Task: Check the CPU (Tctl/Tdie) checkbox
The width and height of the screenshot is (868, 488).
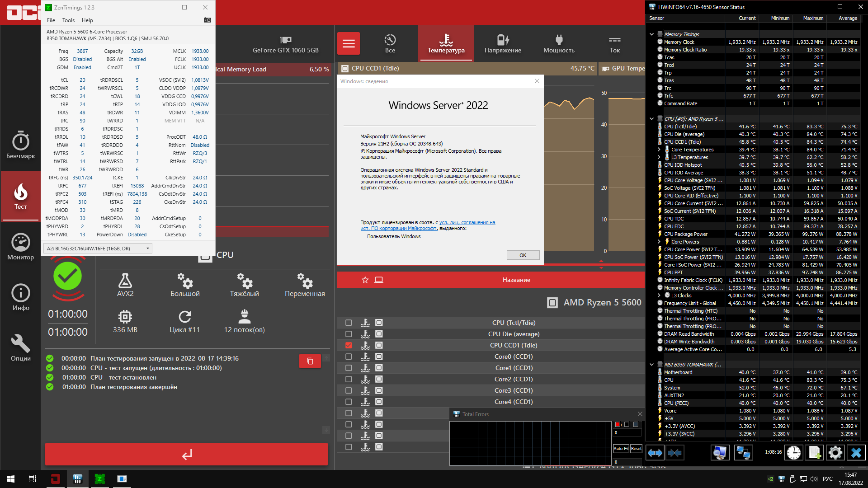Action: coord(349,323)
